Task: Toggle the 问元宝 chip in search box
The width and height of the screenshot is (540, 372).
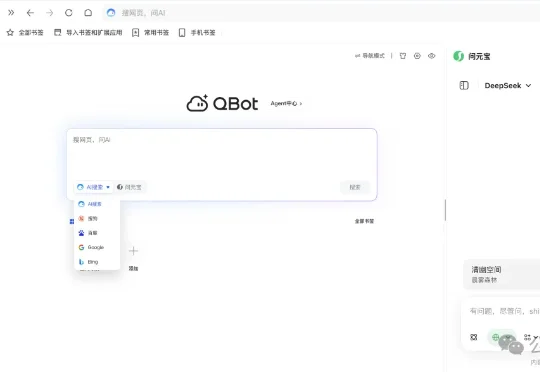Action: coord(129,187)
